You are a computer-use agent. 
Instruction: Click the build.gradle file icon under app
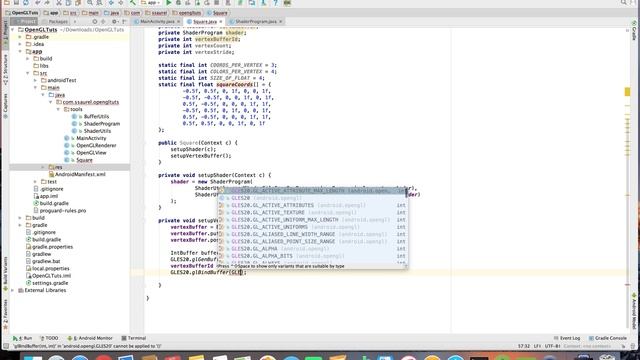[x=36, y=203]
